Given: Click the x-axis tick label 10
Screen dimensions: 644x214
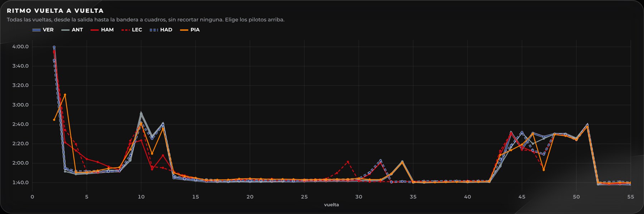Looking at the screenshot, I should (141, 197).
